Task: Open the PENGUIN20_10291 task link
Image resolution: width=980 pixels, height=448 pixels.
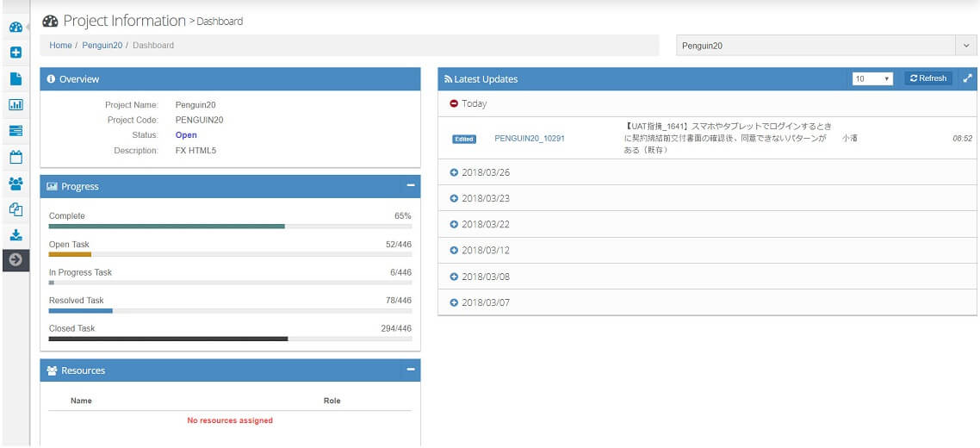Action: pos(530,138)
